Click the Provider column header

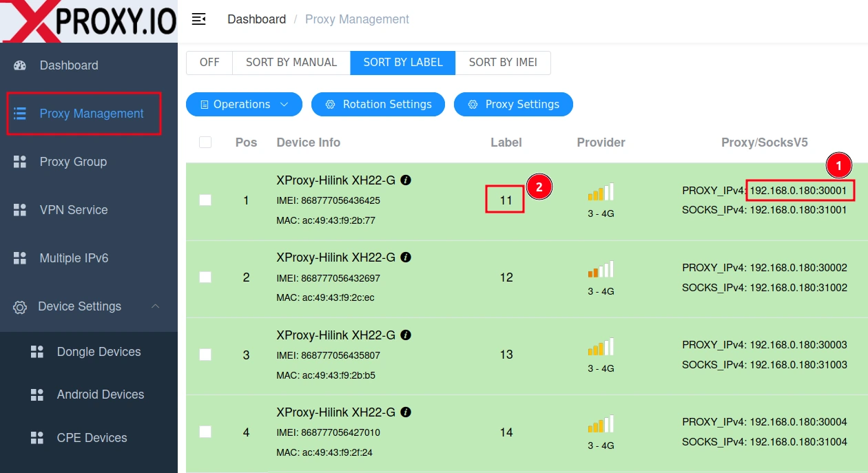pos(601,143)
